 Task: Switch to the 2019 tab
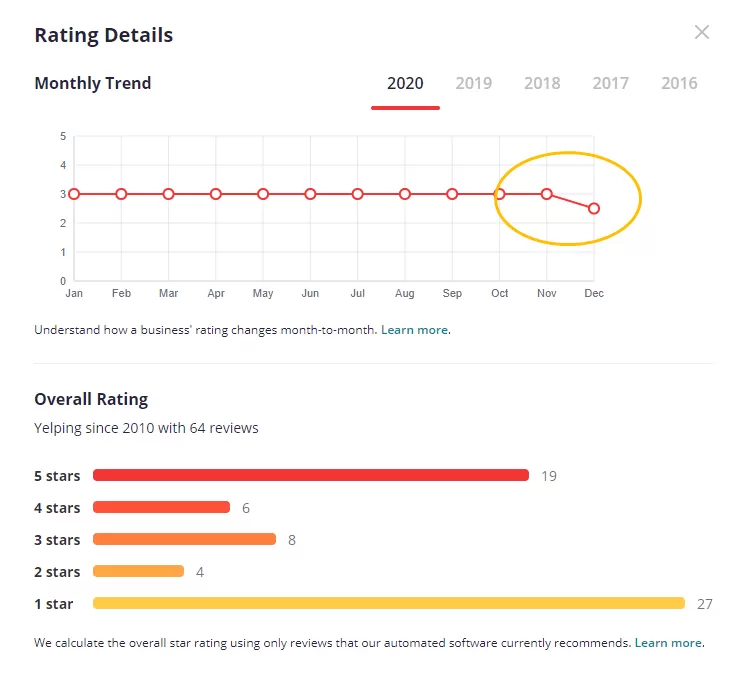tap(473, 83)
